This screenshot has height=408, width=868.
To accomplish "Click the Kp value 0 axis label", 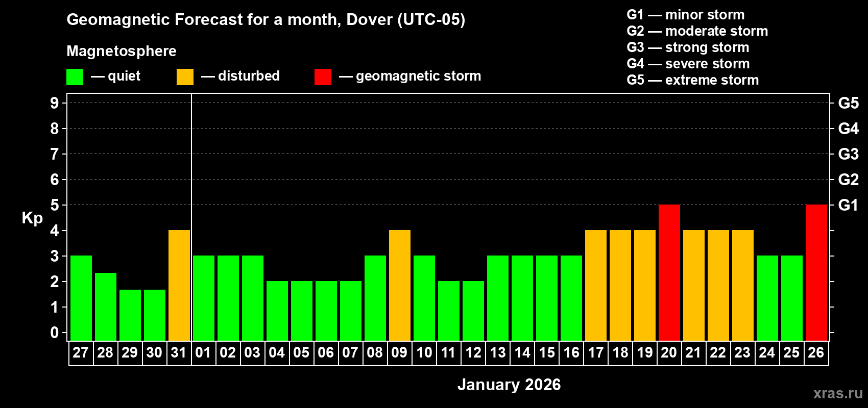I will click(55, 333).
